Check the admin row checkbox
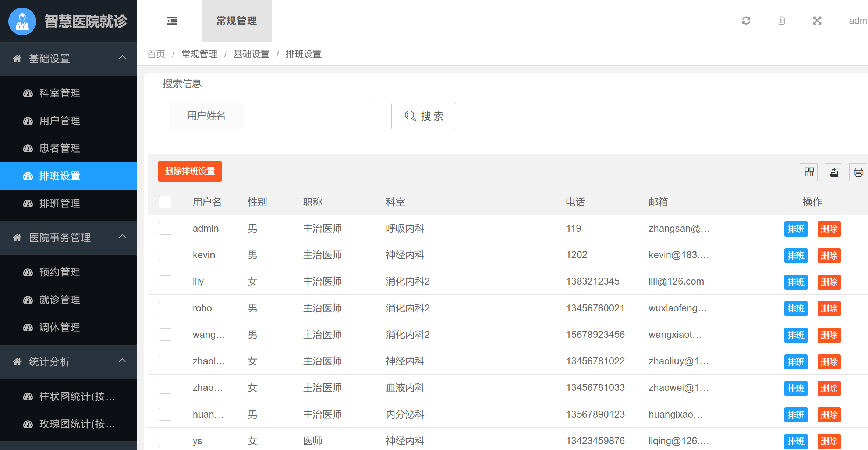The width and height of the screenshot is (868, 450). 165,228
